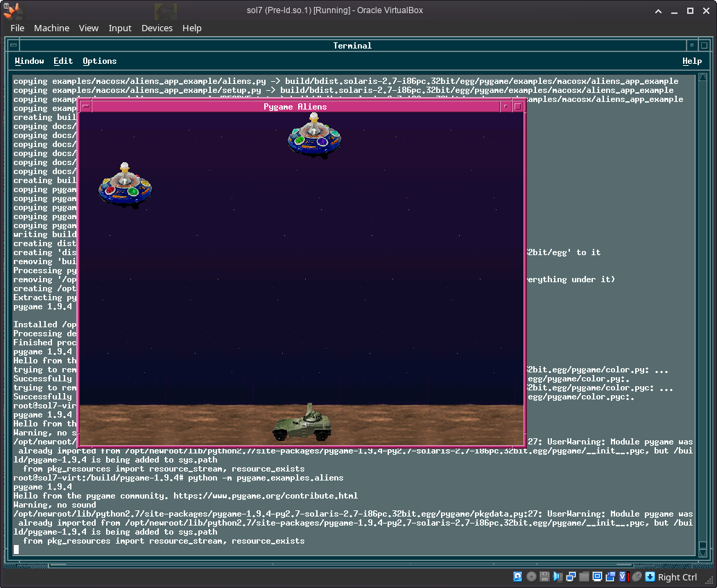The width and height of the screenshot is (717, 588).
Task: Open the VirtualBox Machine menu
Action: coord(52,28)
